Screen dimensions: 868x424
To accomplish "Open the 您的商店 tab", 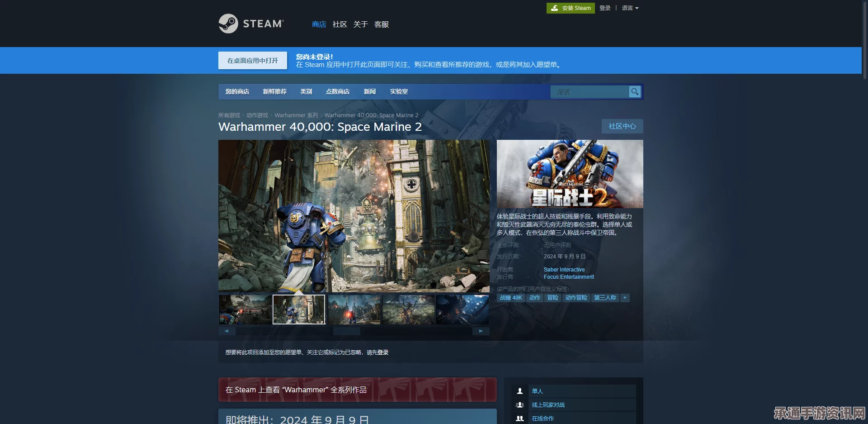I will (237, 91).
